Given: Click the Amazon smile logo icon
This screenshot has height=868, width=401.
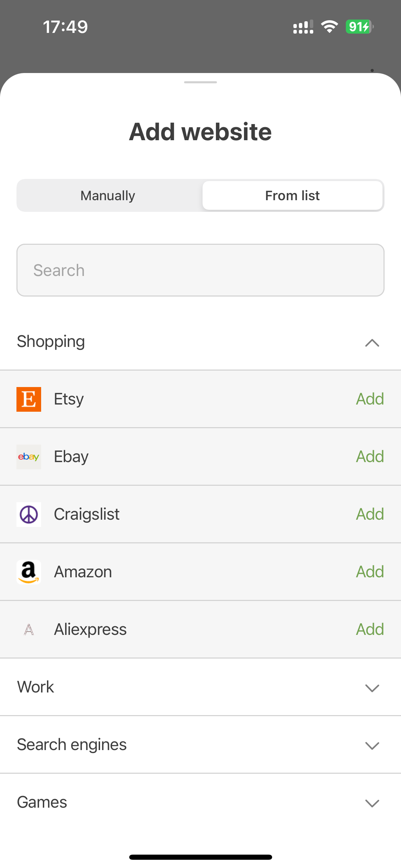Looking at the screenshot, I should click(29, 572).
